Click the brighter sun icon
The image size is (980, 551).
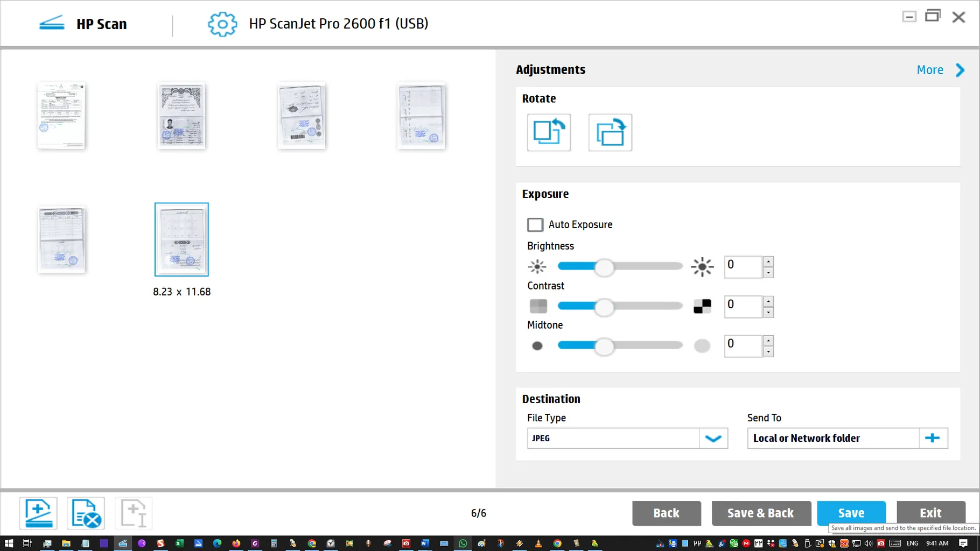coord(702,267)
